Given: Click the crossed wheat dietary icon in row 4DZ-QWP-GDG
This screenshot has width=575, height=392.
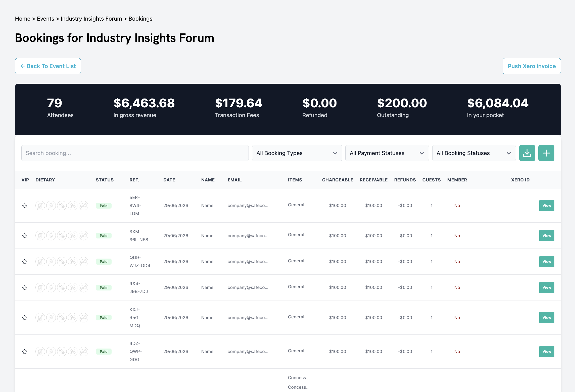Looking at the screenshot, I should 51,352.
